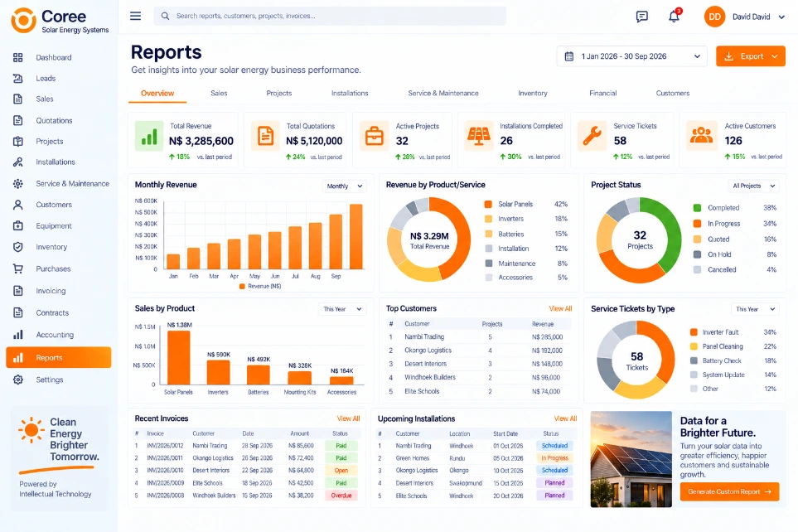Click the Total Quotations document icon
Screen dimensions: 798x532
tap(265, 136)
